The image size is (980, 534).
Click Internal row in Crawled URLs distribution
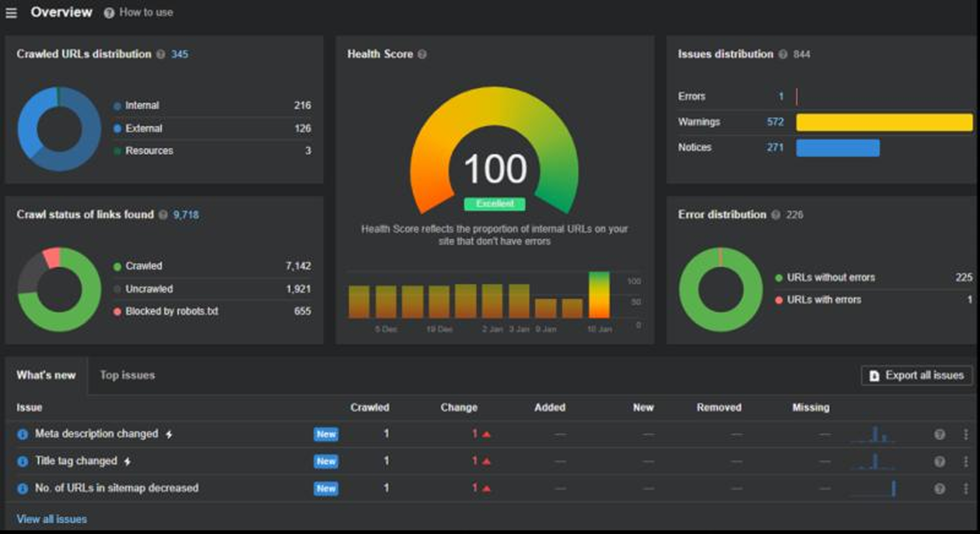click(212, 106)
